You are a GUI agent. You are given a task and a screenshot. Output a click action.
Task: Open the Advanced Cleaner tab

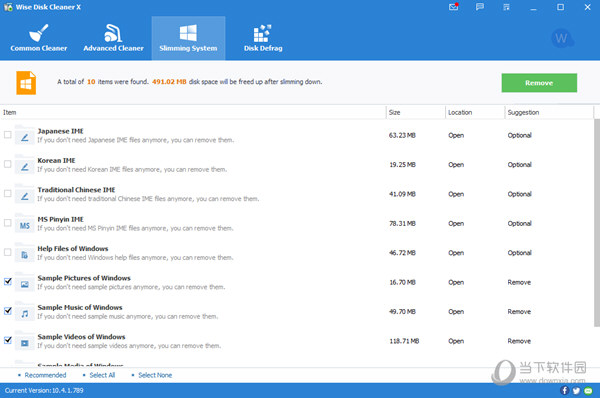click(113, 38)
